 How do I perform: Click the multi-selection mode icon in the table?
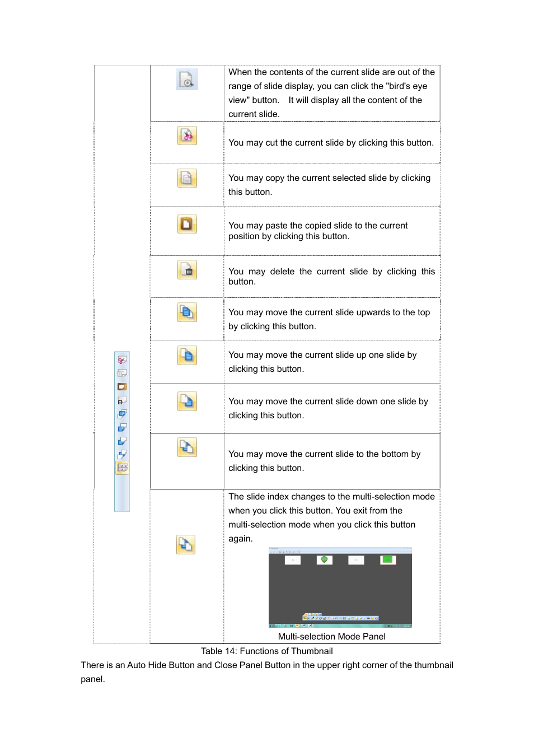pos(186,544)
